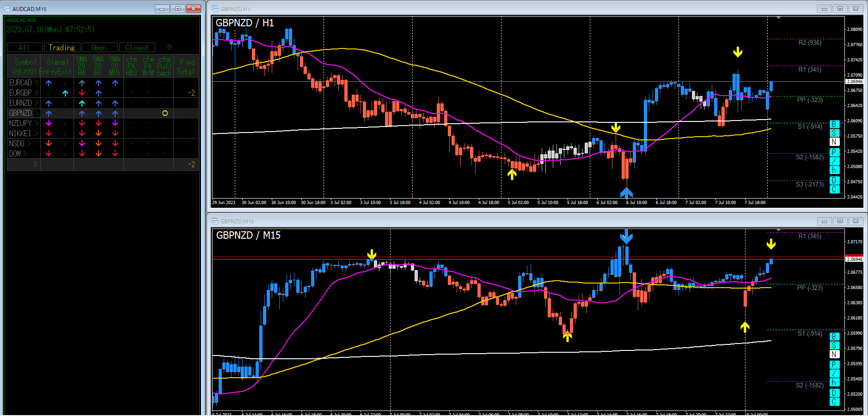Click the C button on the H1 chart

coord(834,189)
